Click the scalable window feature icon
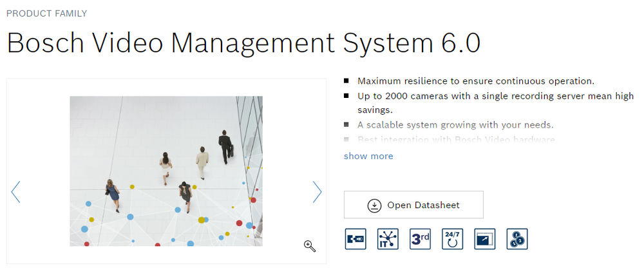 click(485, 239)
